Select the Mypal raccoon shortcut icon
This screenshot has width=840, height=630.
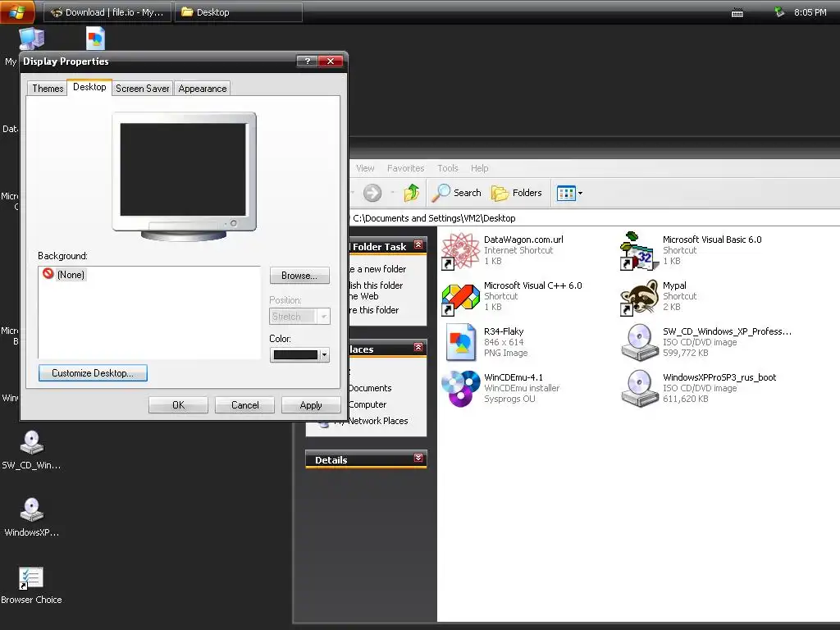pos(639,297)
